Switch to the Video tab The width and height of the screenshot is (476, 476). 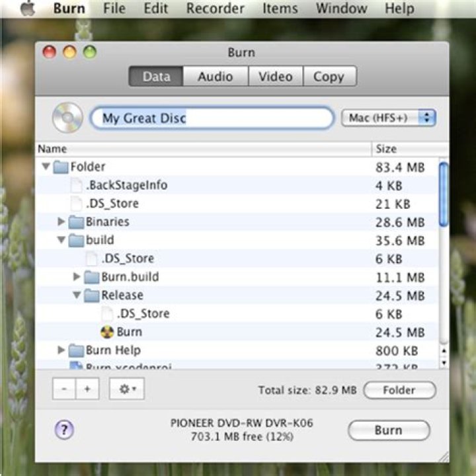point(276,76)
